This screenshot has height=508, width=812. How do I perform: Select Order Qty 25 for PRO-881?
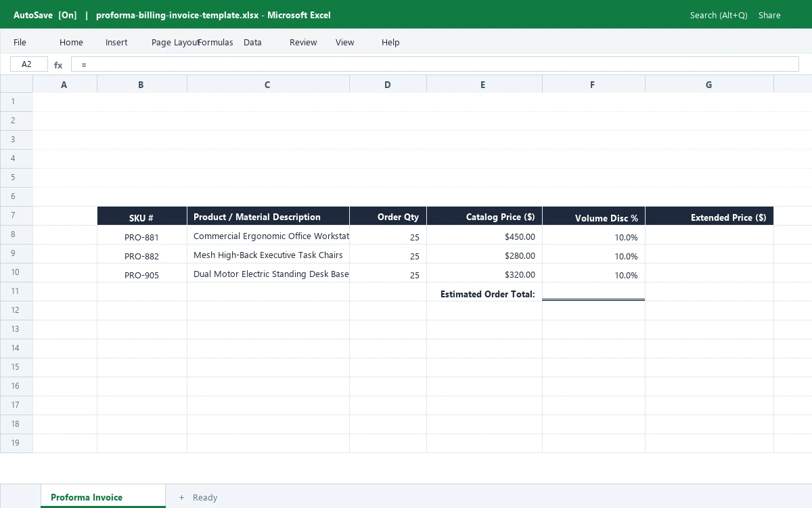pos(388,235)
